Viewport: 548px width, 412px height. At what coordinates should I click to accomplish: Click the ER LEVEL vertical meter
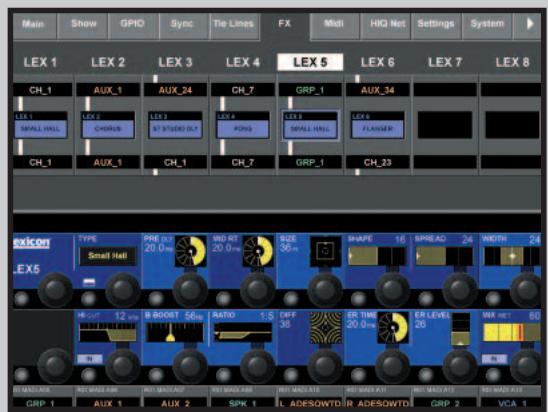[x=461, y=329]
